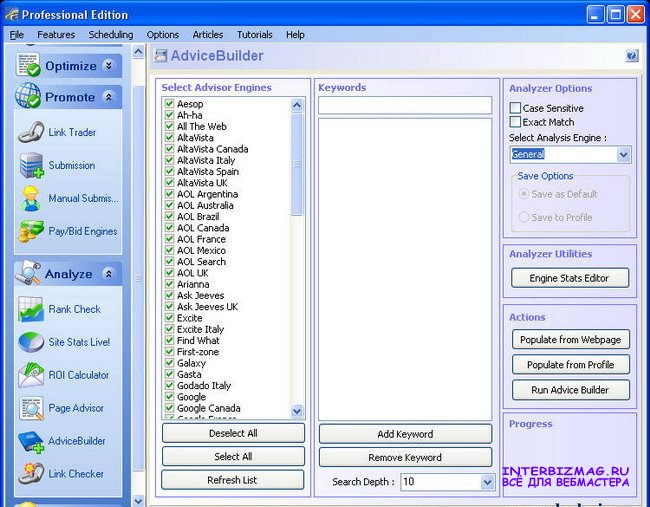Open the Articles menu
Viewport: 650px width, 507px height.
[x=208, y=35]
